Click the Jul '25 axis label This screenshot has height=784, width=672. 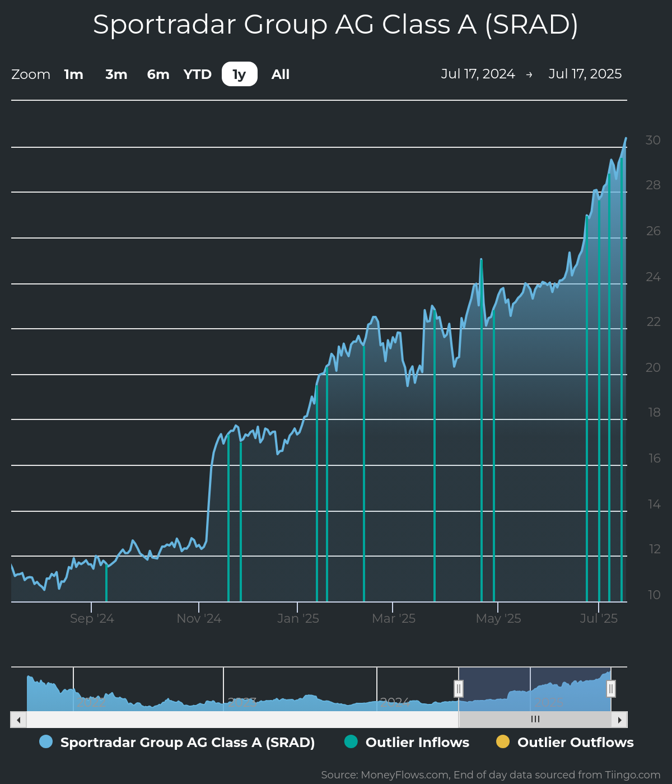(599, 619)
